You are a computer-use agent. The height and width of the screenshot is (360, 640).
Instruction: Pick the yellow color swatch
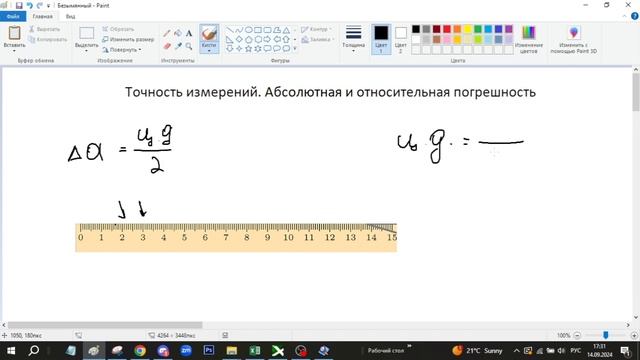click(x=468, y=29)
